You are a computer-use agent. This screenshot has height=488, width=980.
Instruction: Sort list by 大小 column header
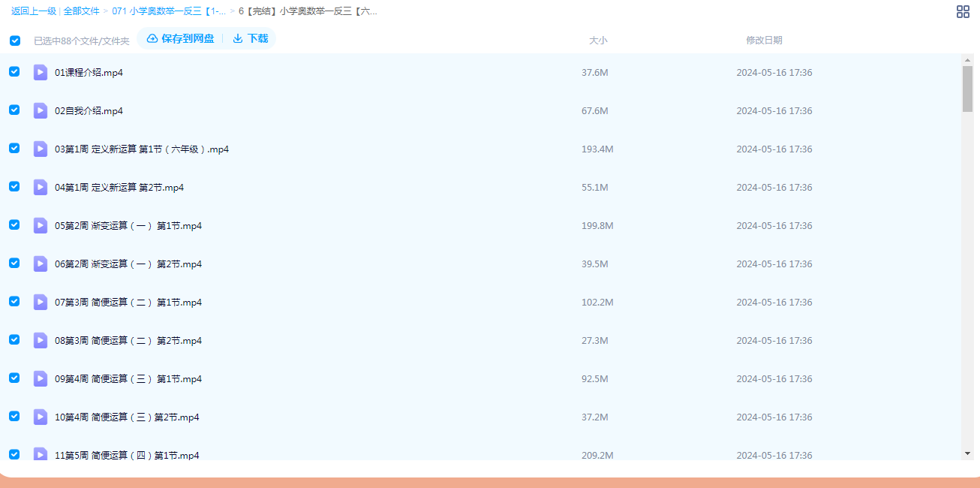click(597, 41)
